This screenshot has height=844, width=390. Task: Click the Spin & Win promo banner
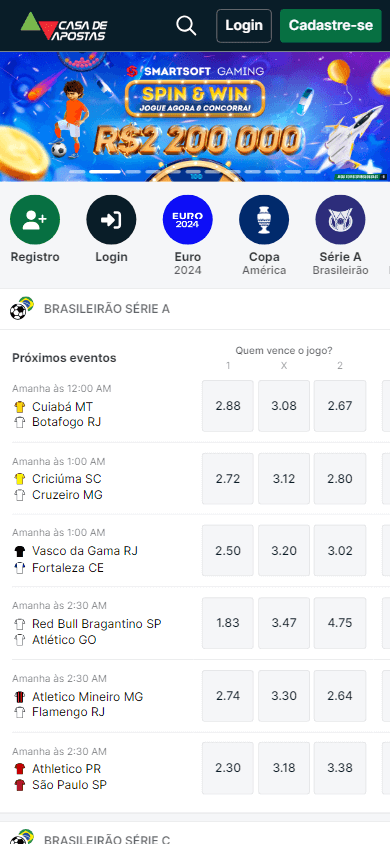195,116
